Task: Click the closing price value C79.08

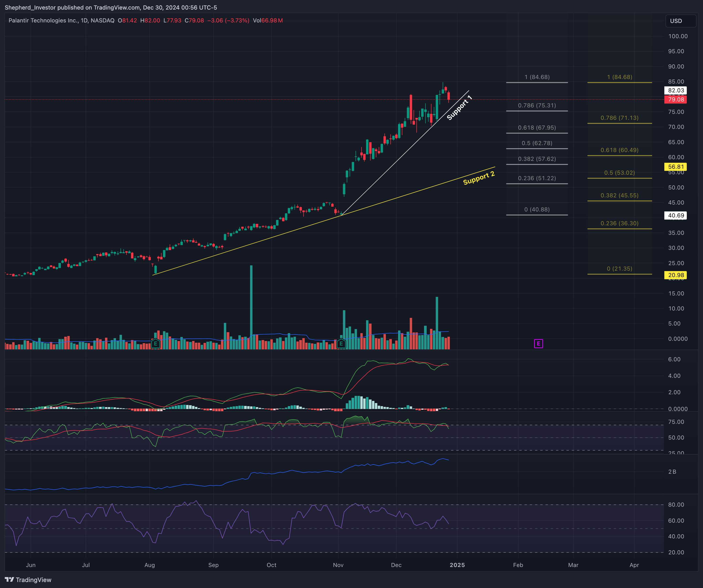Action: click(x=194, y=21)
